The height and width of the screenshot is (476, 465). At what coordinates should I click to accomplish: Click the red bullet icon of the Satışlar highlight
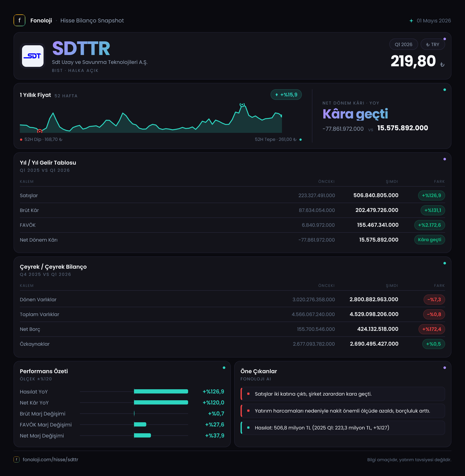[248, 394]
